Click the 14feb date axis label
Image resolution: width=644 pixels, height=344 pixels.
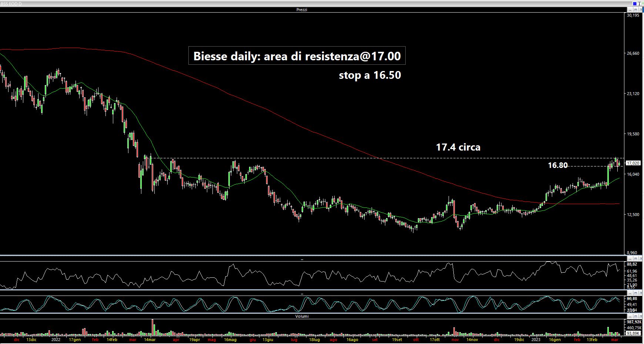(x=112, y=340)
